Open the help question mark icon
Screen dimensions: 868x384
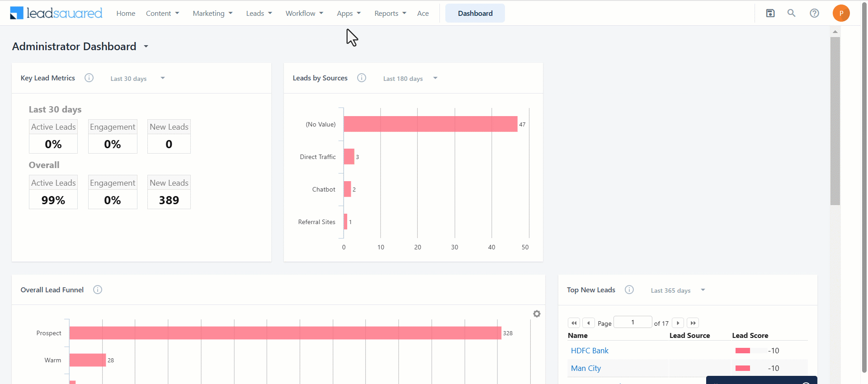point(814,13)
